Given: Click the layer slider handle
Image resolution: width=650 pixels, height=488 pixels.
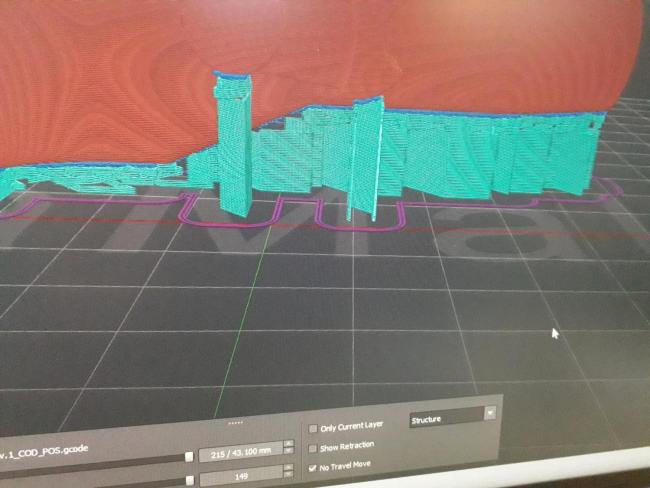Looking at the screenshot, I should coord(189,456).
